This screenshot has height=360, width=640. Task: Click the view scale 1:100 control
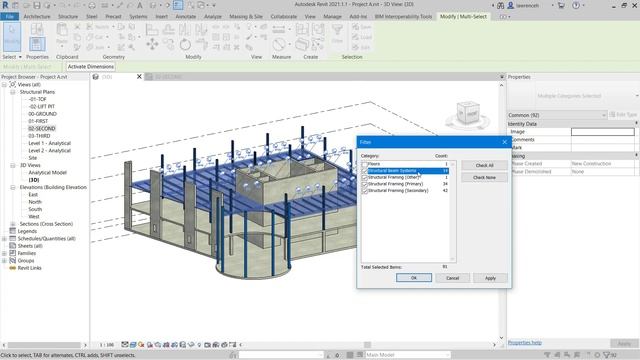[107, 345]
